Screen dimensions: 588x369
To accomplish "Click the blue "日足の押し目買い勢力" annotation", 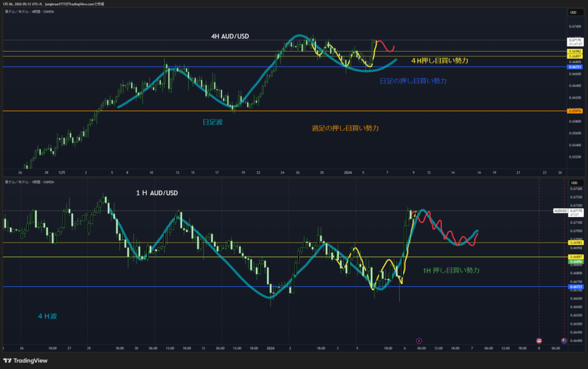I will pos(413,81).
